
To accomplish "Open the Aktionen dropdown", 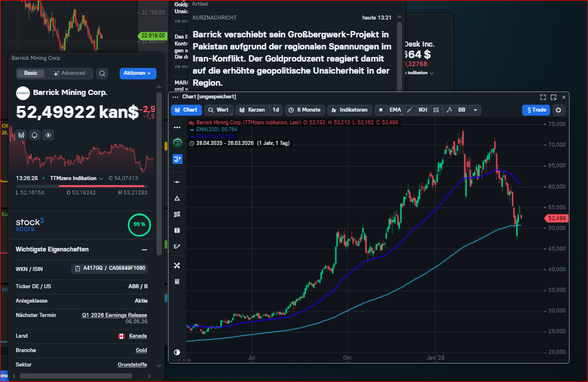I will pos(138,74).
